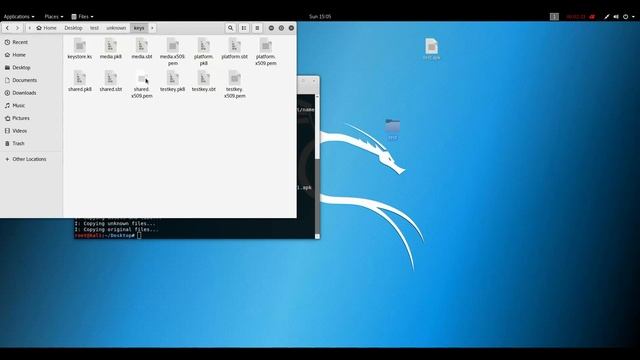Go back with the left arrow button
This screenshot has height=360, width=640.
[x=7, y=28]
